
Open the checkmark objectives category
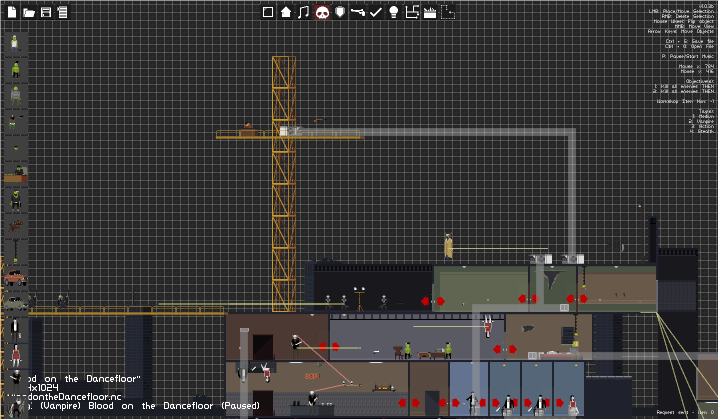click(375, 12)
